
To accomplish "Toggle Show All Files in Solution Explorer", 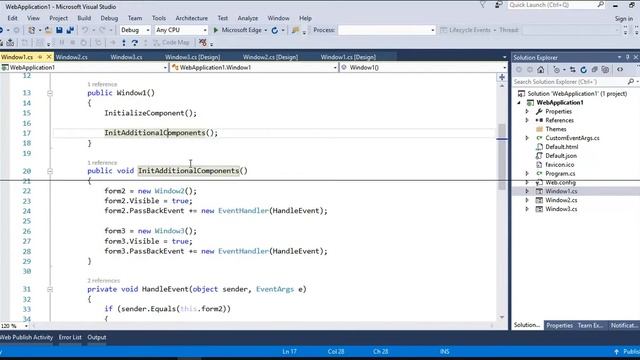I will (605, 70).
